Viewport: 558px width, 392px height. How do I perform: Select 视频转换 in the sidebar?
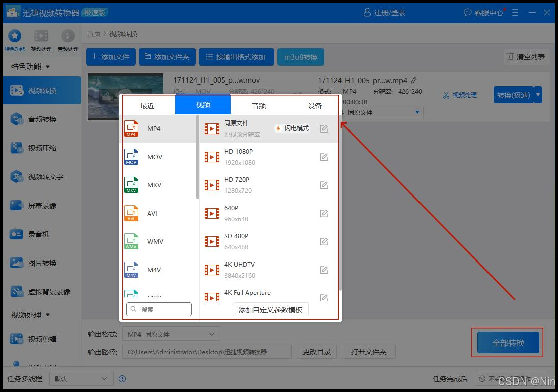[42, 90]
